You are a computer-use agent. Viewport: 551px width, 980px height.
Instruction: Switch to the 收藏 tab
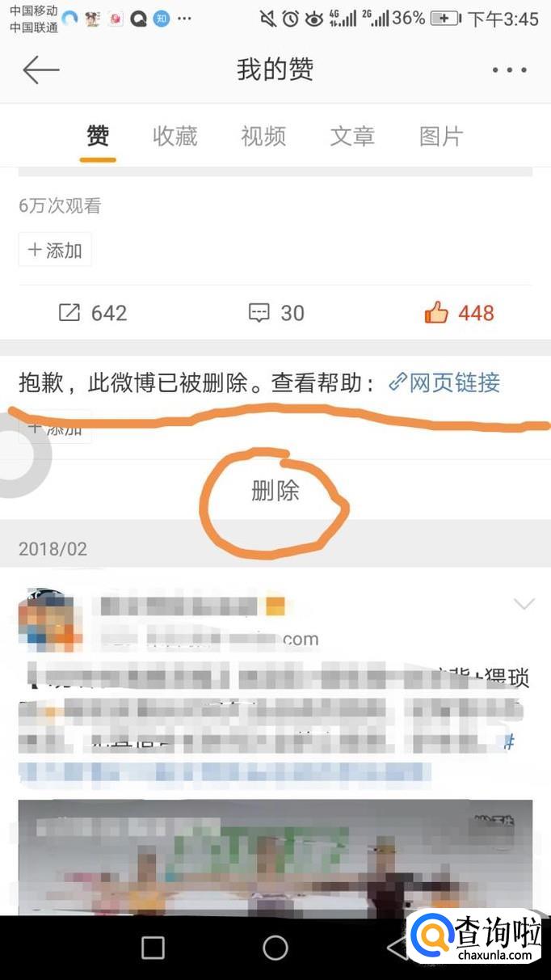(175, 136)
